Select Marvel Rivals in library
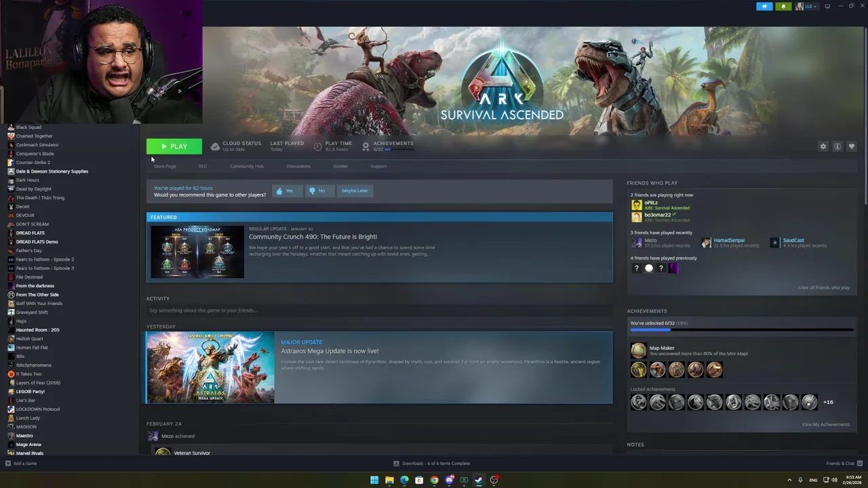Viewport: 868px width, 488px height. click(x=29, y=453)
